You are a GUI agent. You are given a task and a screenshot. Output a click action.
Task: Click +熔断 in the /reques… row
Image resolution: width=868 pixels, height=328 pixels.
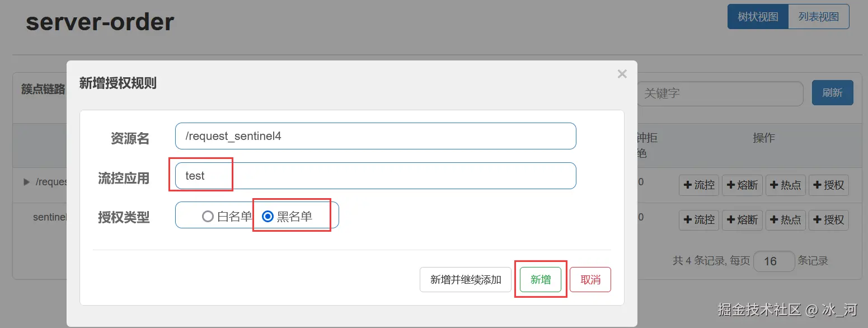click(742, 185)
